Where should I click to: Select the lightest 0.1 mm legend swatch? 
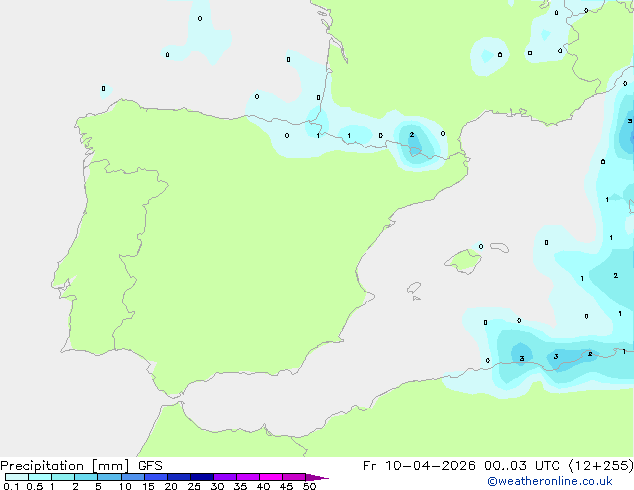coord(17,477)
